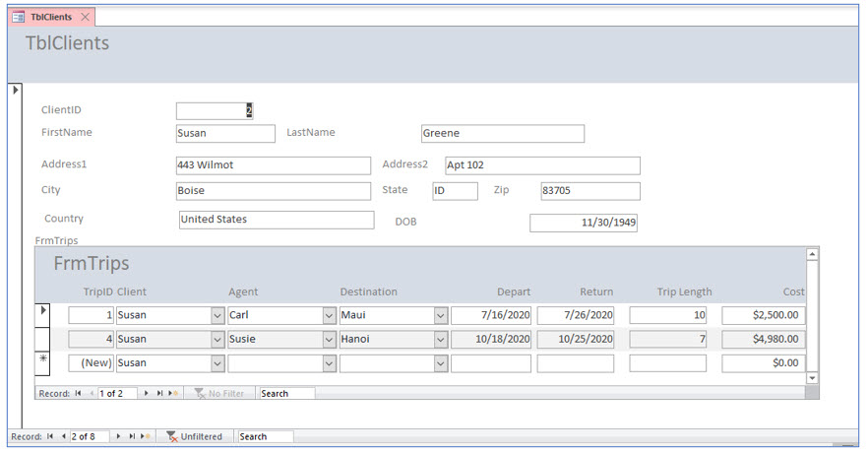Select record selector for trip 4 row
The width and height of the screenshot is (868, 453).
(42, 339)
